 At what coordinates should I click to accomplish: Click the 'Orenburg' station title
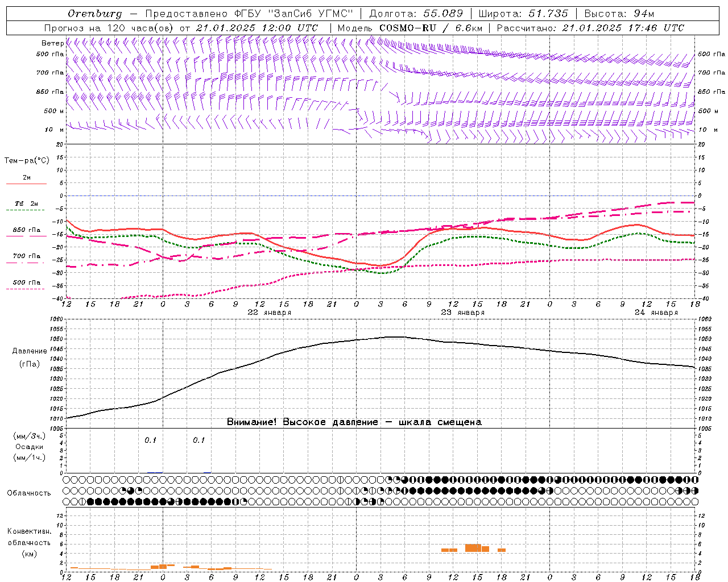click(x=95, y=14)
